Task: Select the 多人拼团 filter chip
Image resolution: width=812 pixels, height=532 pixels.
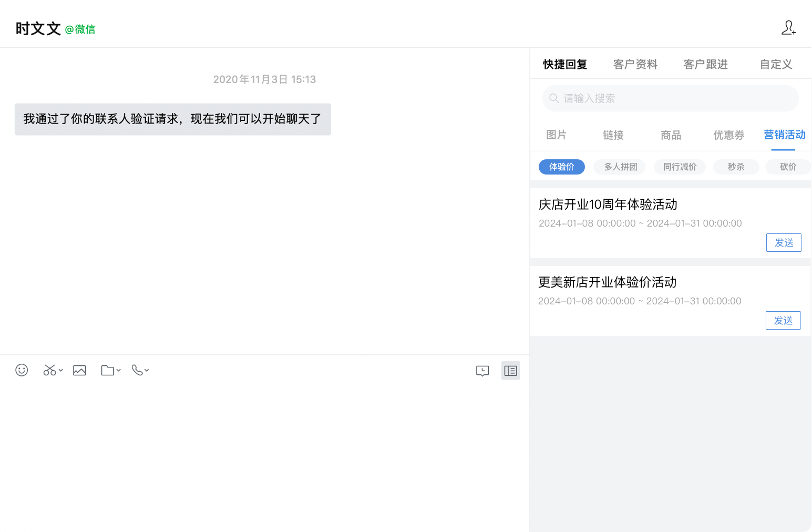Action: pyautogui.click(x=620, y=167)
